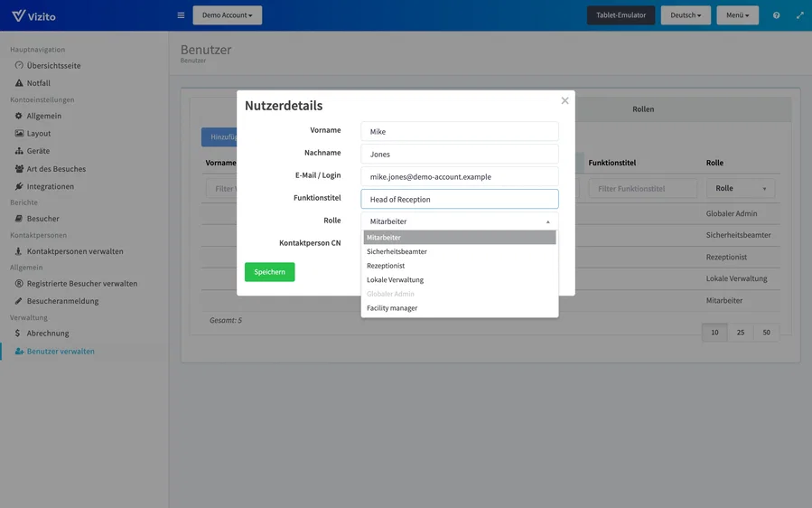Click the Notfall warning triangle icon
The width and height of the screenshot is (812, 508).
point(19,83)
